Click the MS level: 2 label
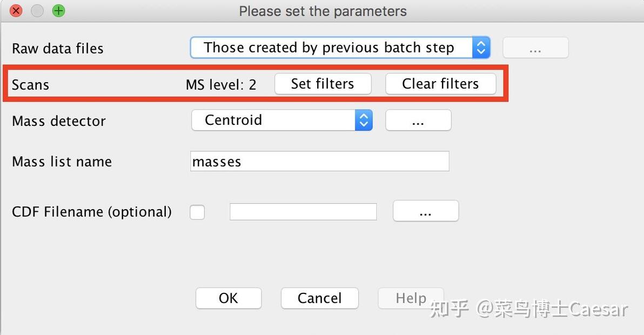644x335 pixels. (221, 85)
